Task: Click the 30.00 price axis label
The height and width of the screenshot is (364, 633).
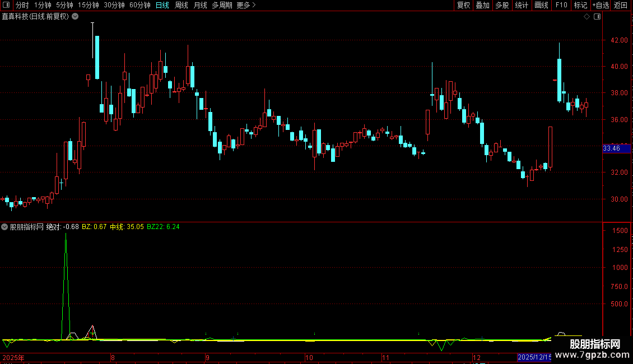Action: point(619,199)
